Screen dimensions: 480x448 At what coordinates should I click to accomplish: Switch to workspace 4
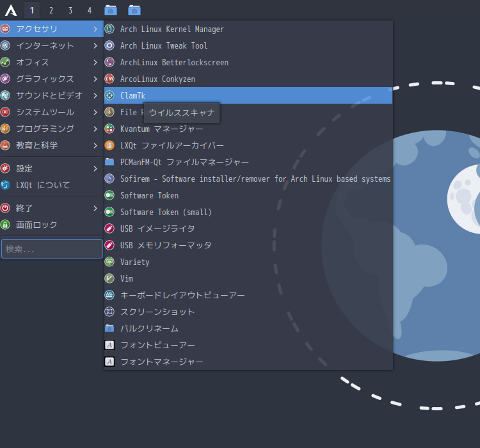click(x=90, y=10)
